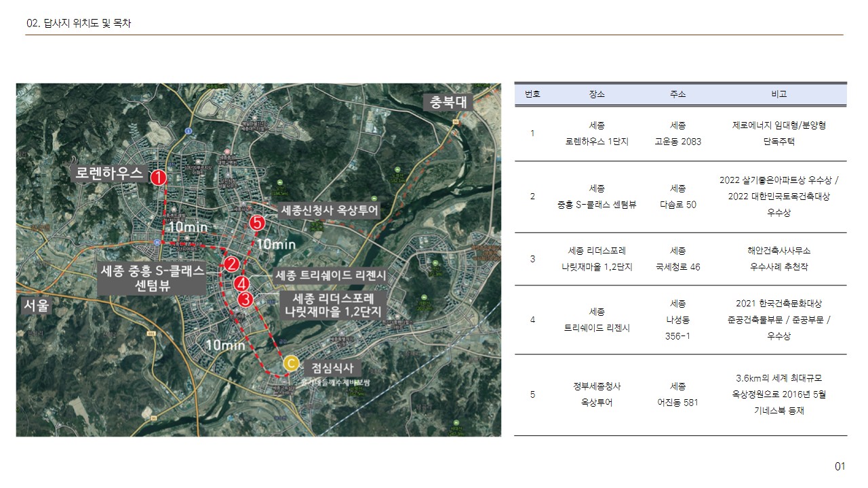Viewport: 868px width, 488px height.
Task: Click the 해안건축사사무소 우수사례 추천작 note
Action: 778,259
